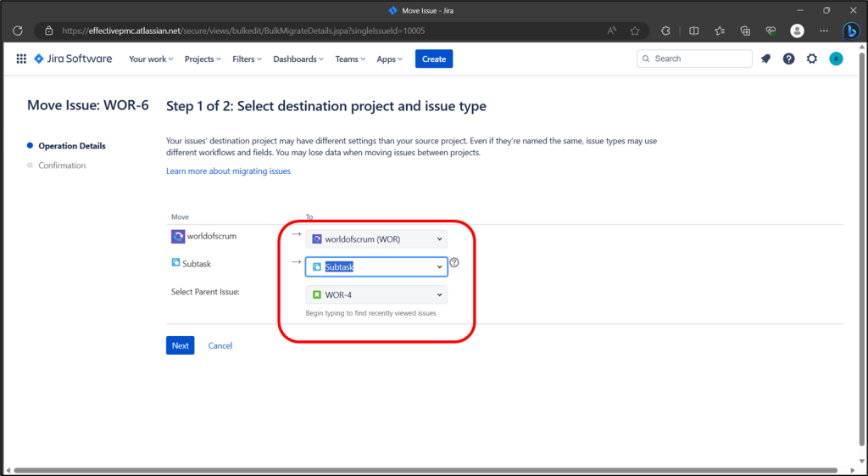Click the Begin typing to find hint text
The height and width of the screenshot is (476, 868).
371,313
